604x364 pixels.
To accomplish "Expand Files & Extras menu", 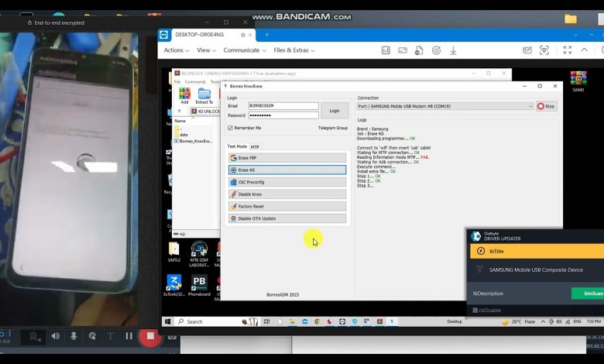I will (294, 50).
